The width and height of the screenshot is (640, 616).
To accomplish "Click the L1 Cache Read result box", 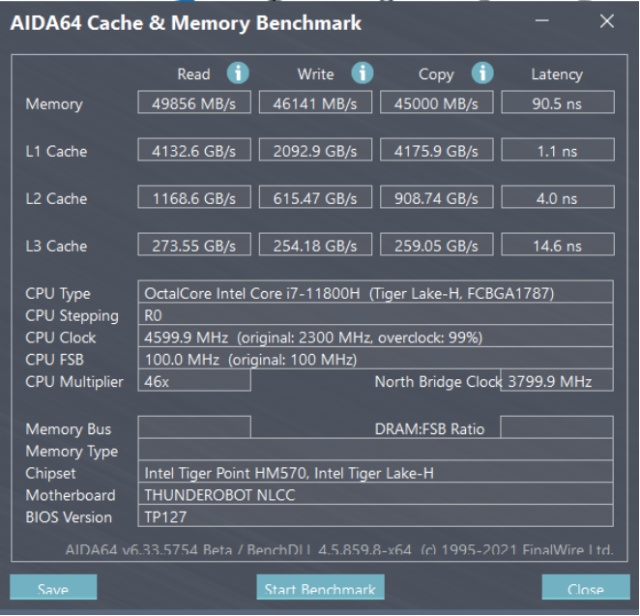I will [x=194, y=151].
